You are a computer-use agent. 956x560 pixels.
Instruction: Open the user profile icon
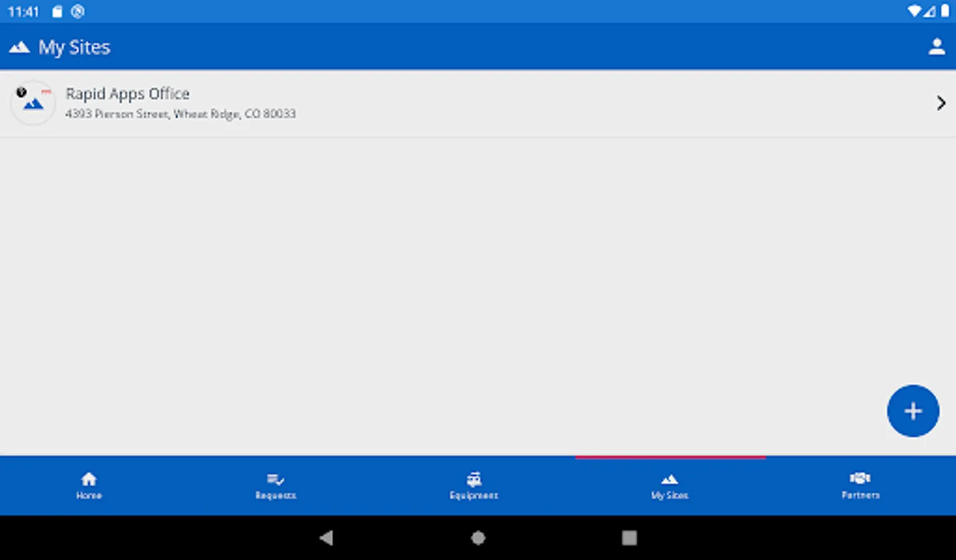pos(937,47)
